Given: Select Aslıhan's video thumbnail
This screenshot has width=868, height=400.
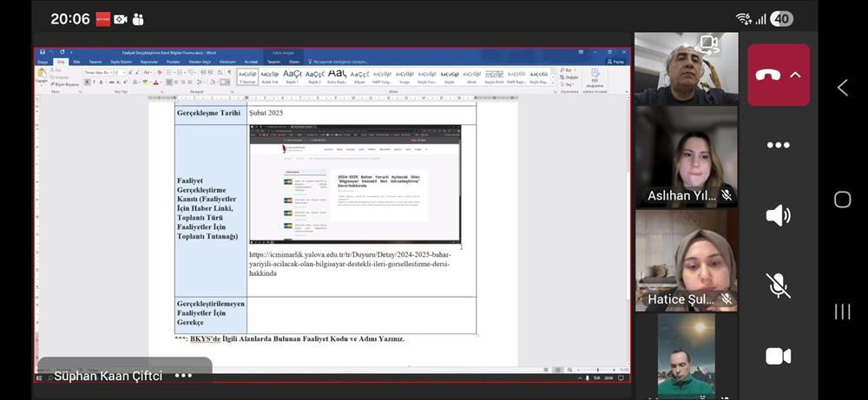Looking at the screenshot, I should click(x=686, y=156).
